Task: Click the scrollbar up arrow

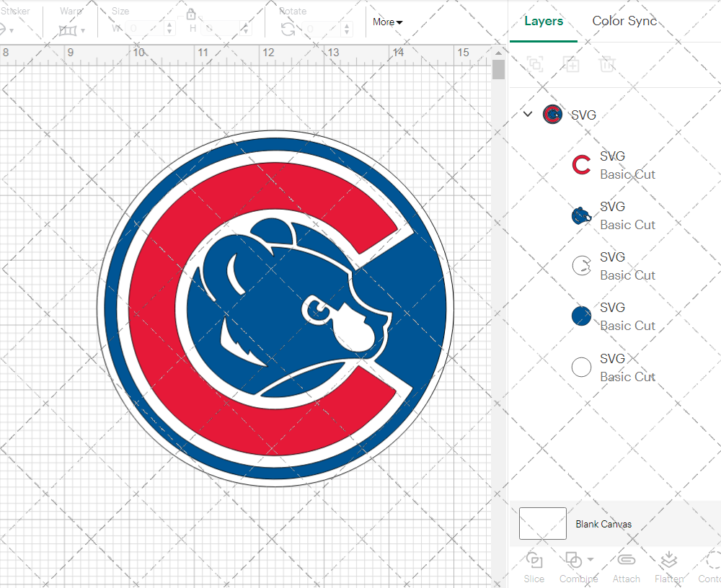Action: [x=498, y=53]
